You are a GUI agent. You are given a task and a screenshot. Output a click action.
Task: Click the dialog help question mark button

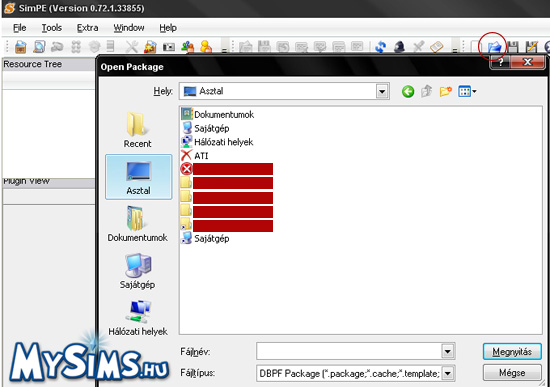point(500,62)
